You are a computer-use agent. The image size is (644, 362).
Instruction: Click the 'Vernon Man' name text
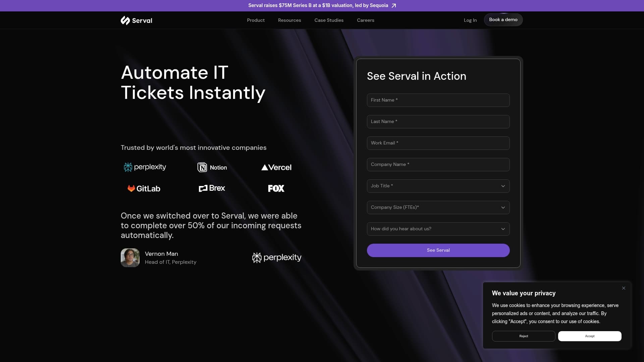[161, 254]
